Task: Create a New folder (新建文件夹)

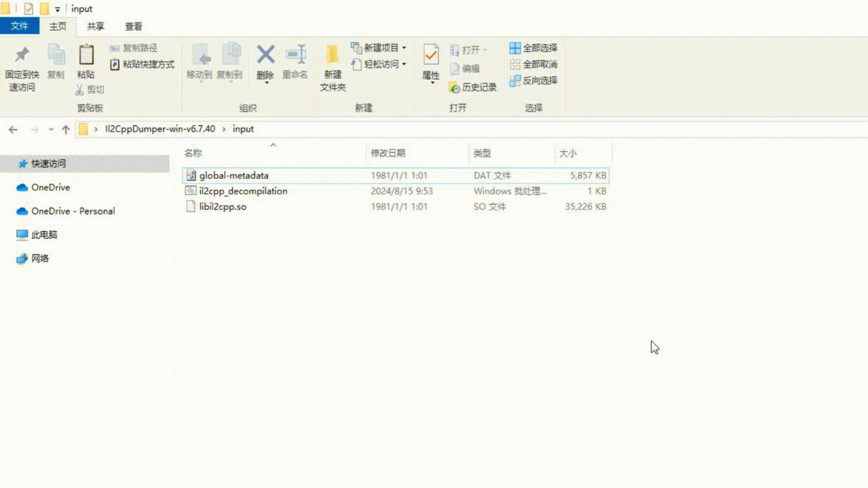Action: 333,68
